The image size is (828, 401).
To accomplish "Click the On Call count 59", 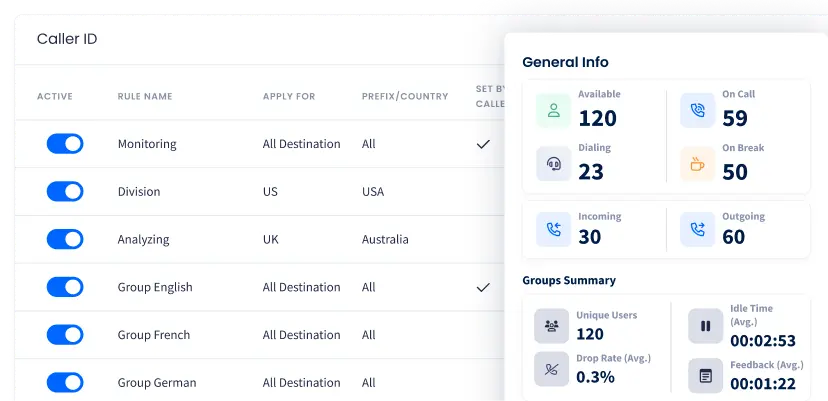I will (x=735, y=118).
